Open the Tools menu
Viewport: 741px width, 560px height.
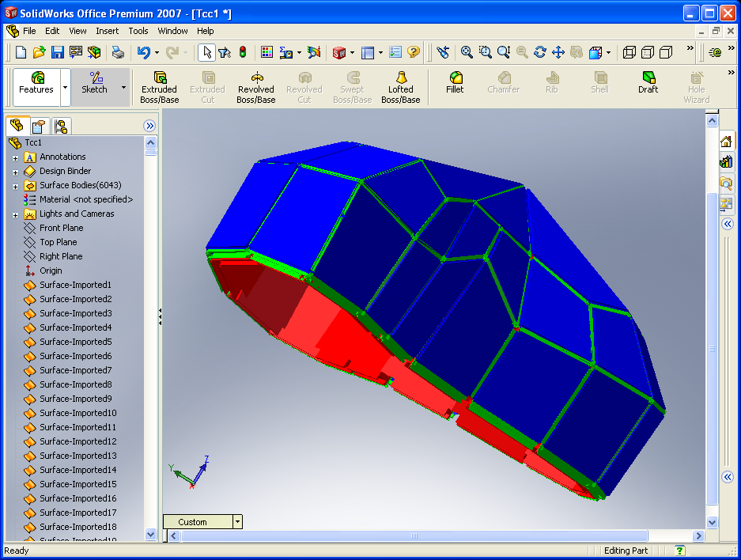(x=138, y=31)
